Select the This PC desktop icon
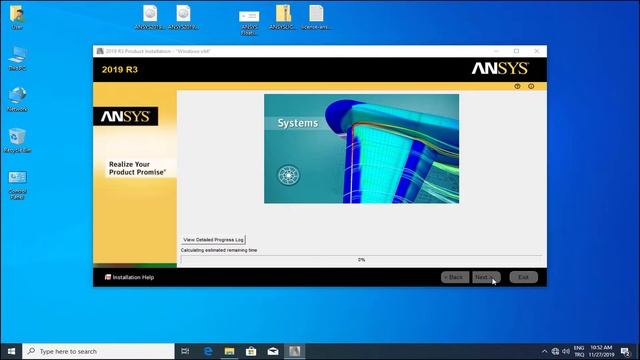Screen dimensions: 640x360 [x=17, y=58]
